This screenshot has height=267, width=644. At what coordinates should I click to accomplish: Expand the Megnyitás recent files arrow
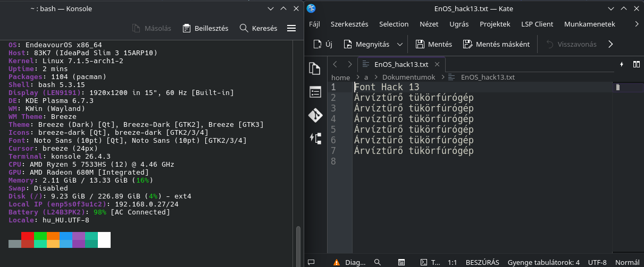click(400, 44)
